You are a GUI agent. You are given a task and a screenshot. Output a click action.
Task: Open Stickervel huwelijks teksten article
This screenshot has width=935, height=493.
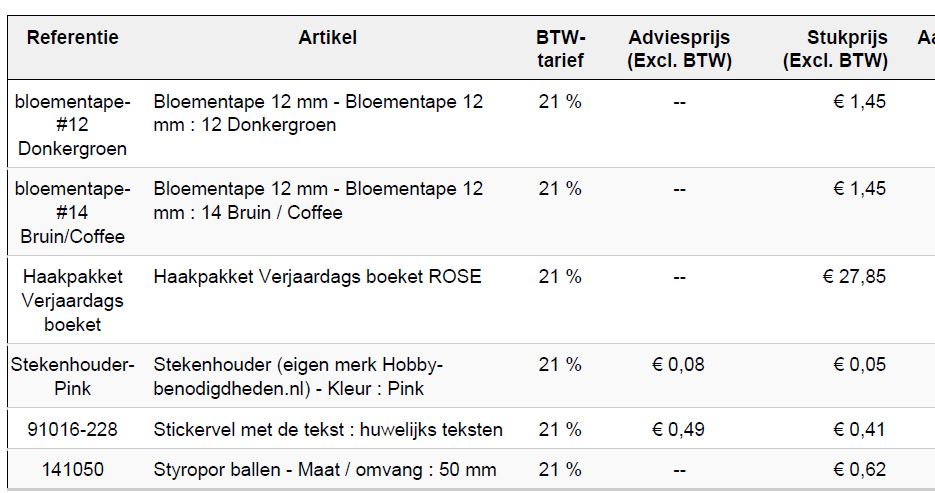click(328, 429)
